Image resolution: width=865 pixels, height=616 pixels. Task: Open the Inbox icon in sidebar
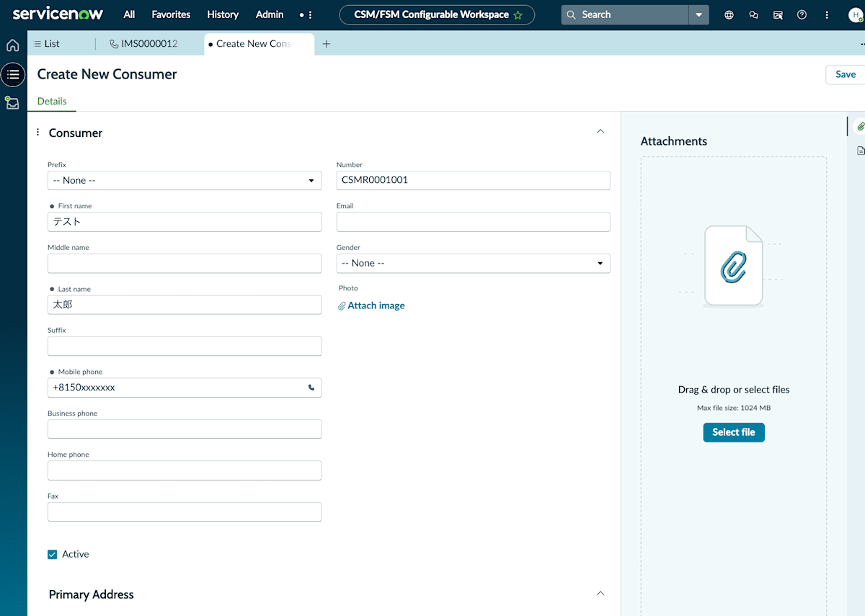click(12, 102)
